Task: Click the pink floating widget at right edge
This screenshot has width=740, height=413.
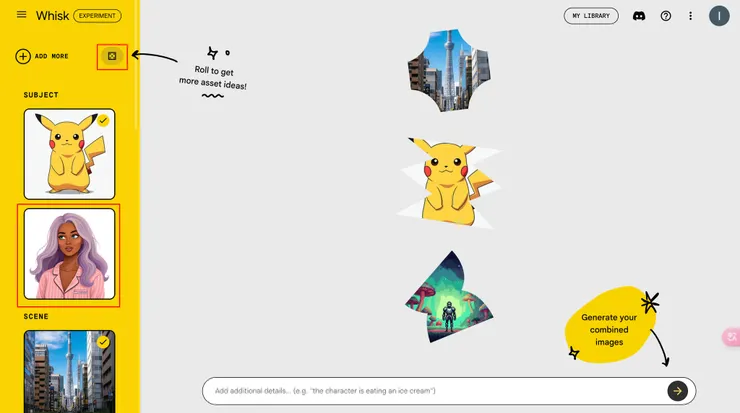Action: tap(732, 337)
